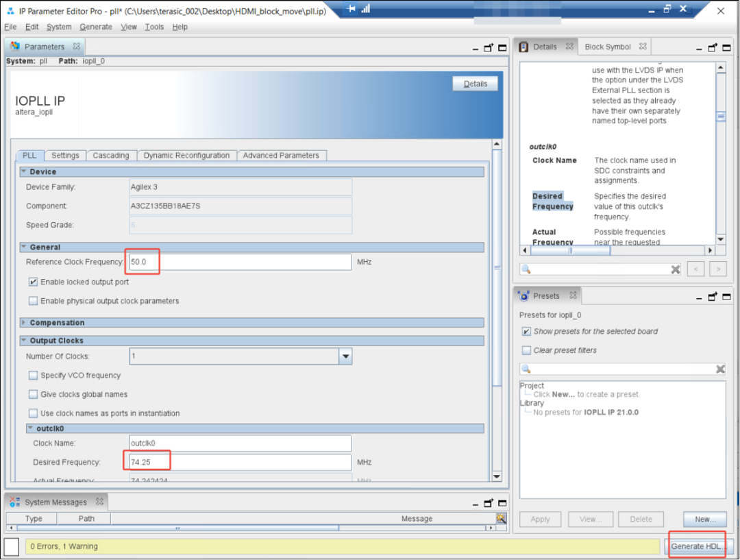740x560 pixels.
Task: Click the System Messages filter icon
Action: click(501, 518)
